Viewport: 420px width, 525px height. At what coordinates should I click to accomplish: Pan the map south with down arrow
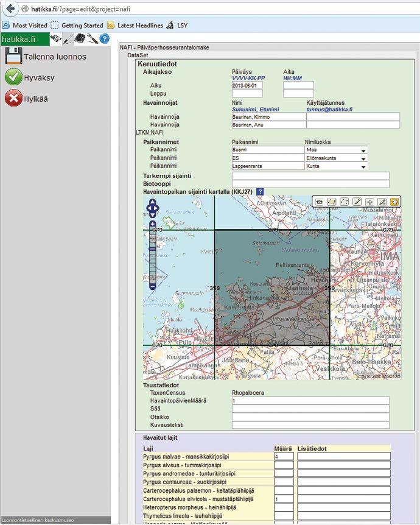point(153,214)
